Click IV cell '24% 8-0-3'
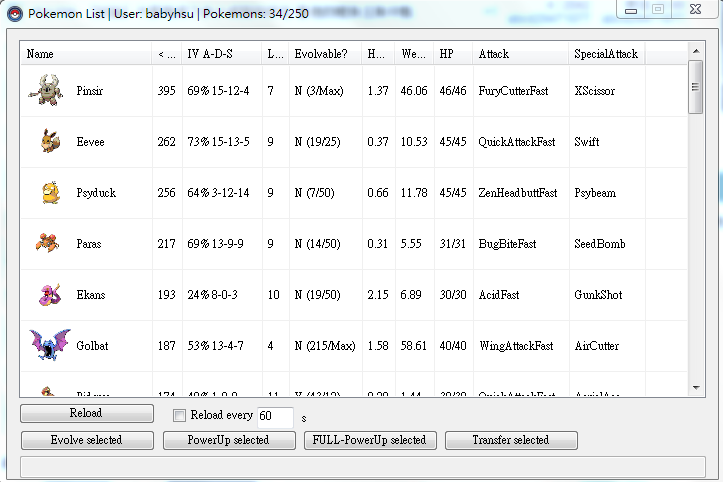Viewport: 723px width, 482px height. 212,295
